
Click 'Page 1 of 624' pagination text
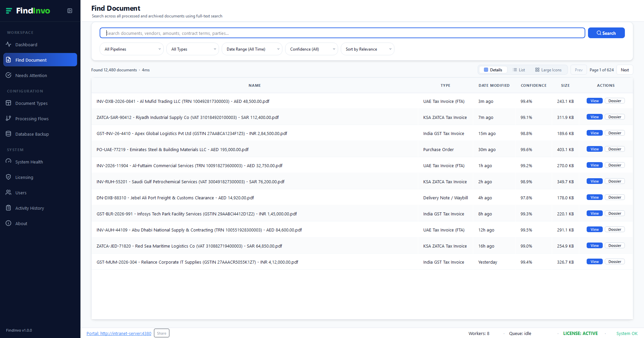601,70
